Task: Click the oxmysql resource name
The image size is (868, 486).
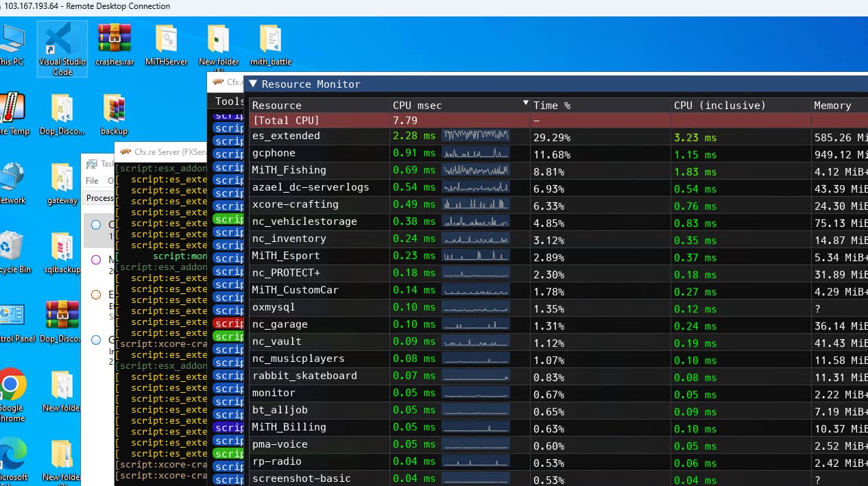Action: (274, 307)
